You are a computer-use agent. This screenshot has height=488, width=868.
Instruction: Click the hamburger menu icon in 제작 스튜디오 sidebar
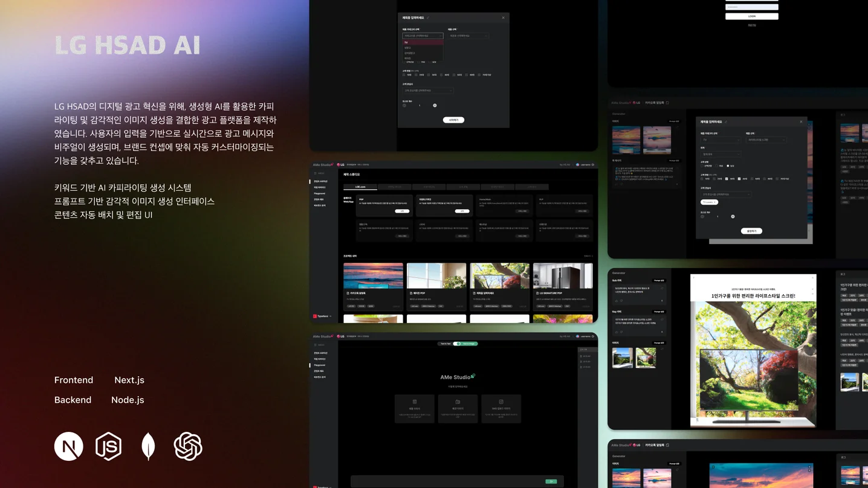tap(315, 173)
